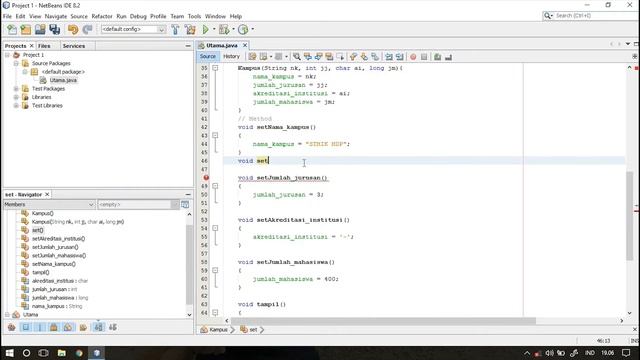640x360 pixels.
Task: Click the editor horizontal scrollbar
Action: (x=384, y=321)
